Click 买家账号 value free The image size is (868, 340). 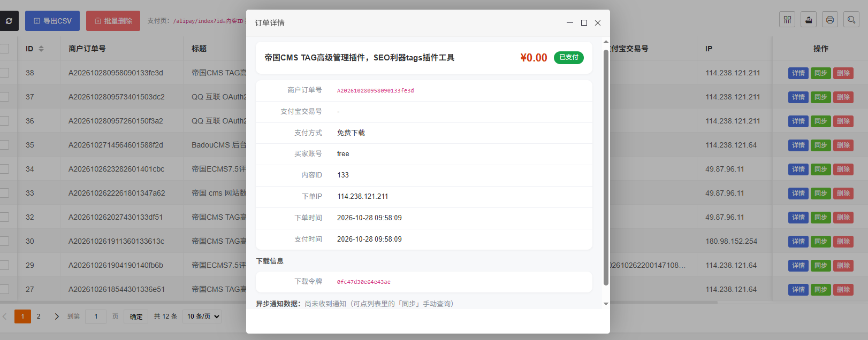tap(343, 154)
